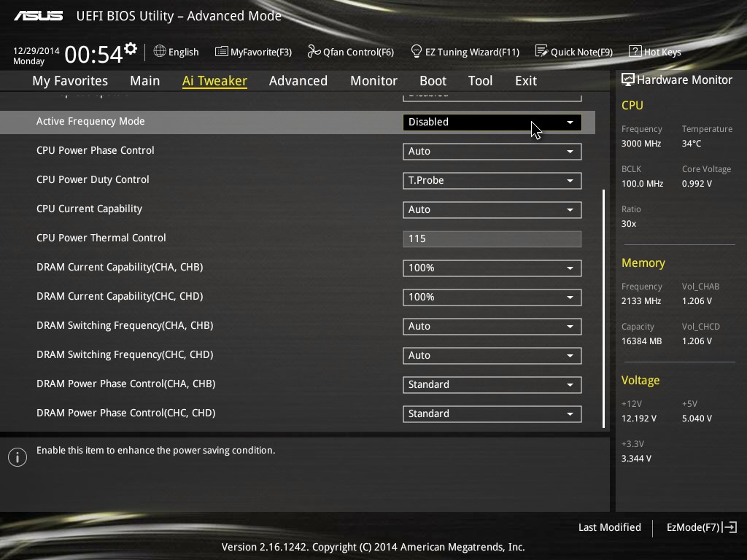Image resolution: width=747 pixels, height=560 pixels.
Task: Open MyFavorite(F3) list icon
Action: click(222, 52)
